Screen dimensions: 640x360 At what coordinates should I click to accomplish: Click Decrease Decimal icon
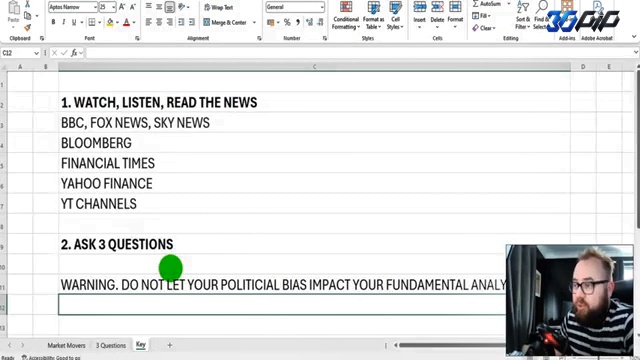click(x=320, y=22)
